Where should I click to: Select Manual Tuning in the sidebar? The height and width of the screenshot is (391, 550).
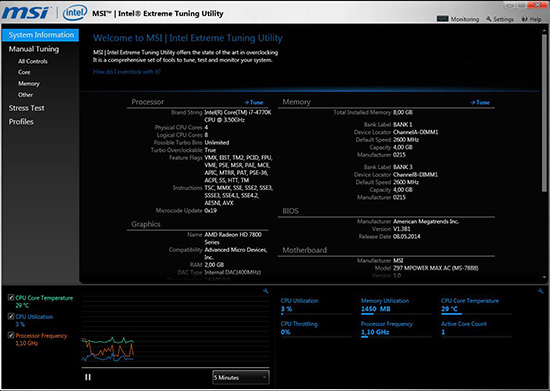click(34, 49)
